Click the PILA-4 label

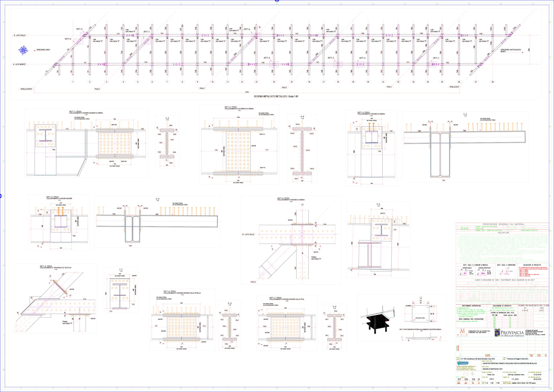97,89
